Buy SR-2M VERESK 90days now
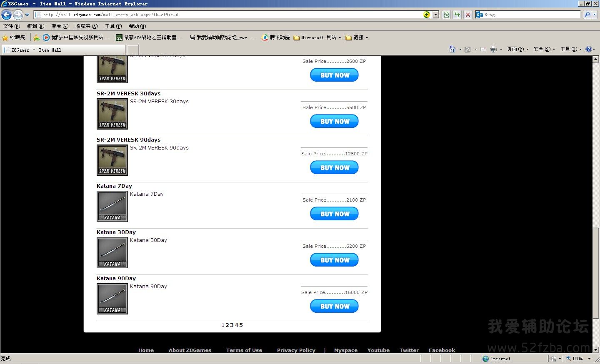 [x=335, y=168]
